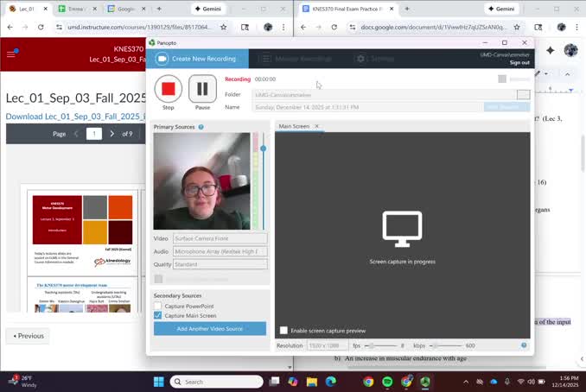Enable screen capture preview checkbox

284,331
